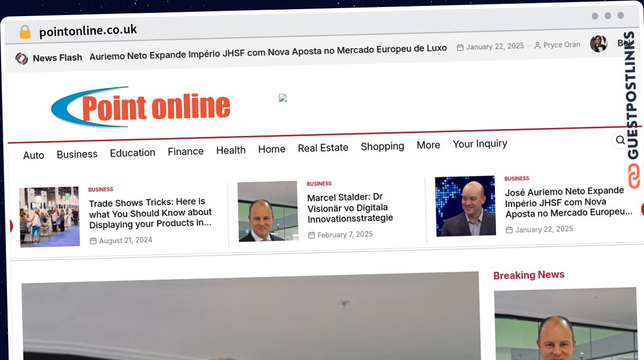Click BUSINESS tag above José Auriemo Neto headline
This screenshot has width=644, height=360.
(x=517, y=178)
